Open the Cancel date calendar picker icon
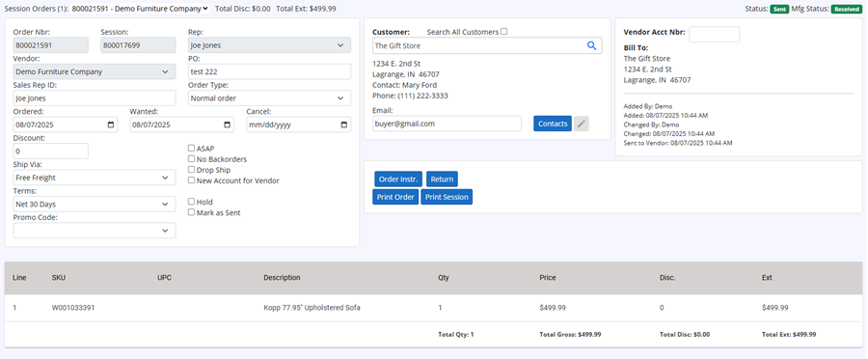The height and width of the screenshot is (359, 868). pos(343,125)
